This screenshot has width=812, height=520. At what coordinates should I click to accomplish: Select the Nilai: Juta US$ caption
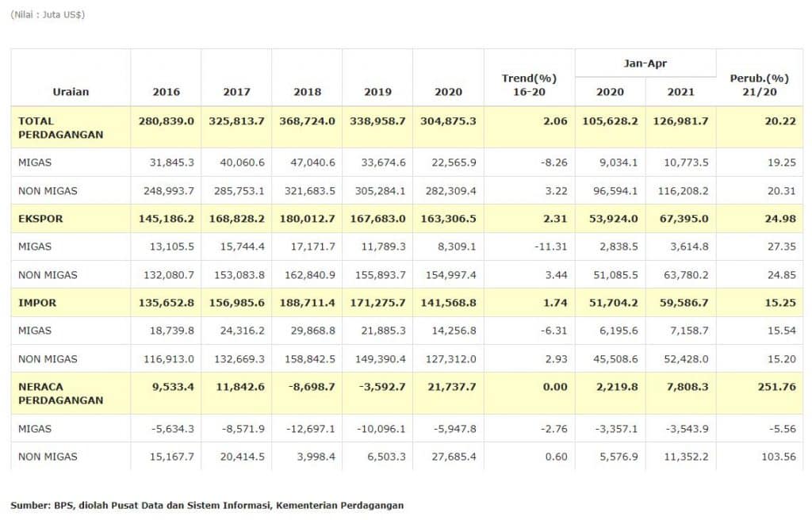point(48,15)
